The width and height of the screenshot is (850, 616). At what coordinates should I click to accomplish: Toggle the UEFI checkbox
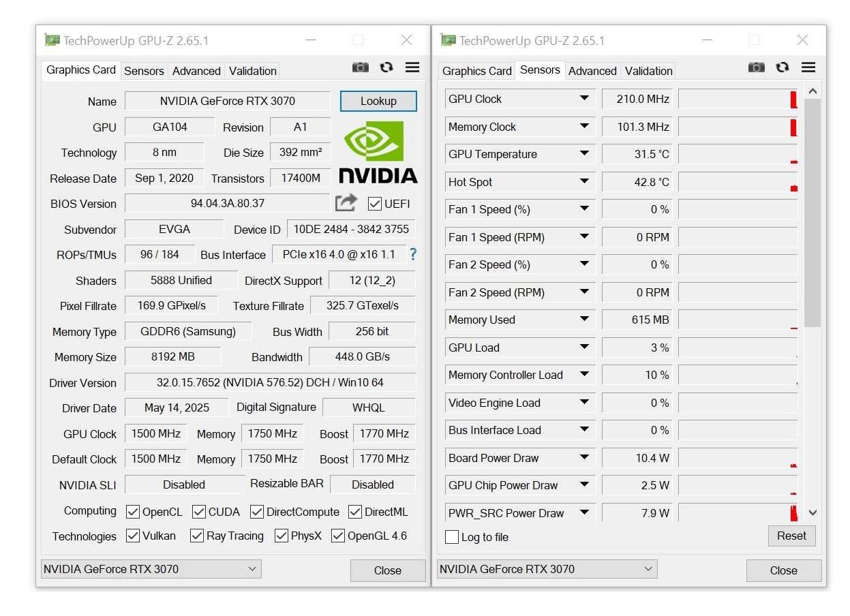tap(374, 204)
